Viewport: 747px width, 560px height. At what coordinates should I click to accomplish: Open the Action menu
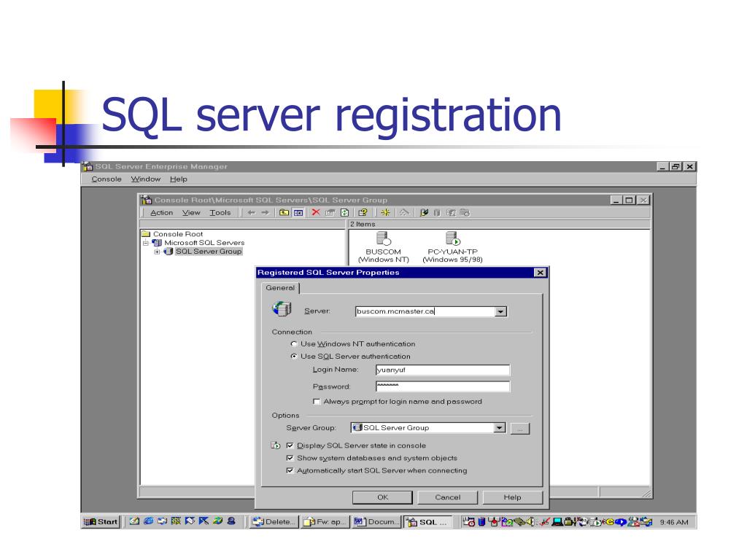[x=161, y=212]
